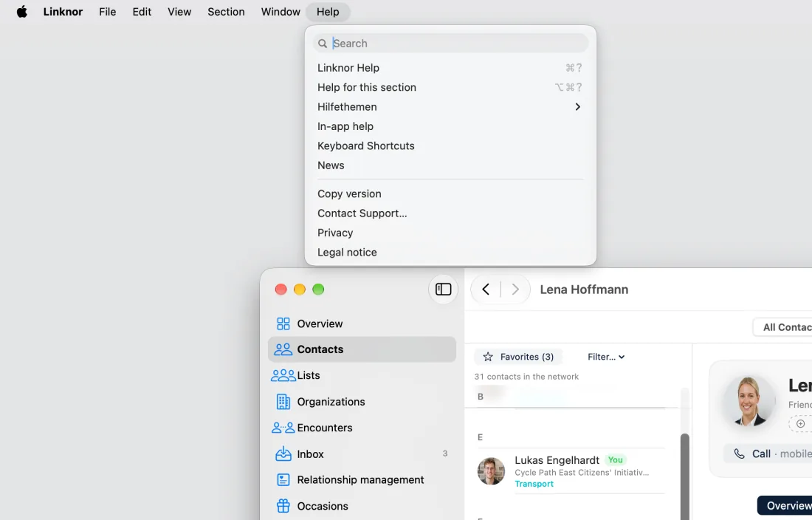Click the Lists group icon
The image size is (812, 520).
click(x=283, y=375)
